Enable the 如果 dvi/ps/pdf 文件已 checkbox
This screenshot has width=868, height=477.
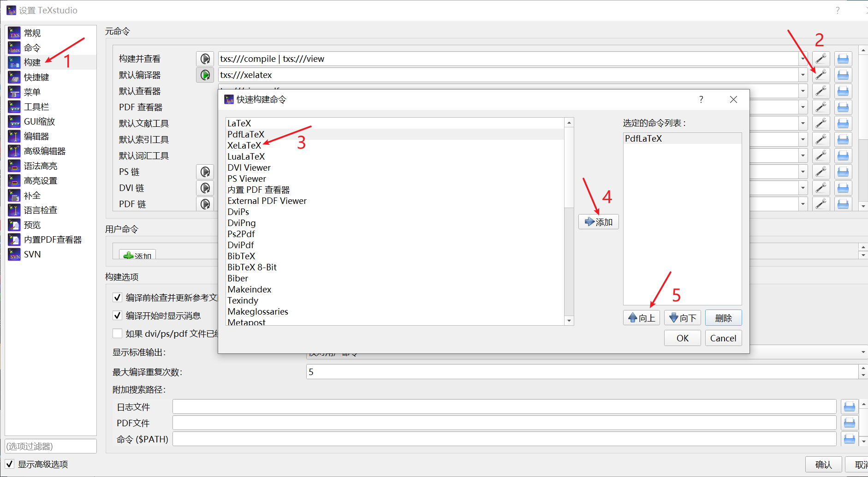pyautogui.click(x=117, y=334)
